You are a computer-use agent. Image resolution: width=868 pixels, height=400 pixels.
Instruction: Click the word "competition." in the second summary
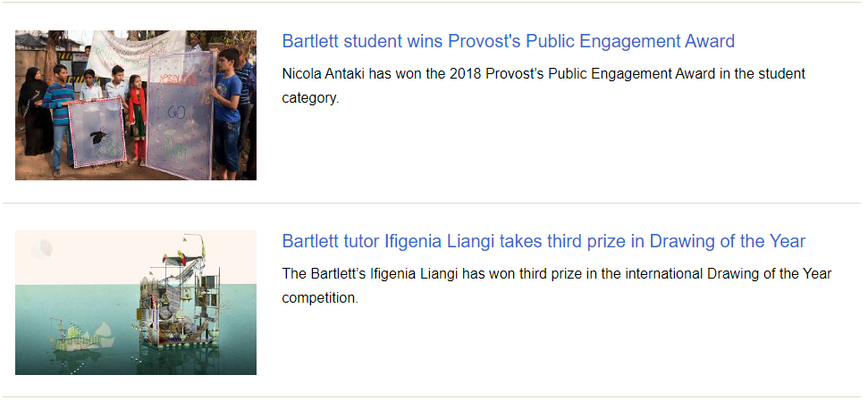coord(320,297)
